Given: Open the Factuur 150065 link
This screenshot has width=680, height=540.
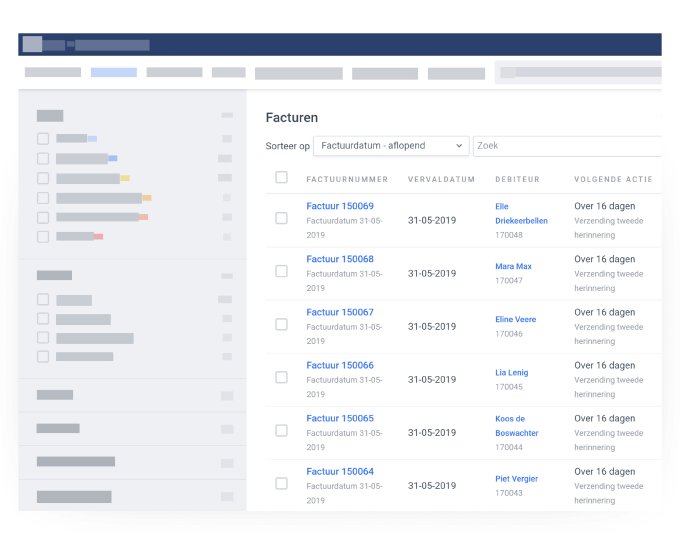Looking at the screenshot, I should (x=340, y=418).
